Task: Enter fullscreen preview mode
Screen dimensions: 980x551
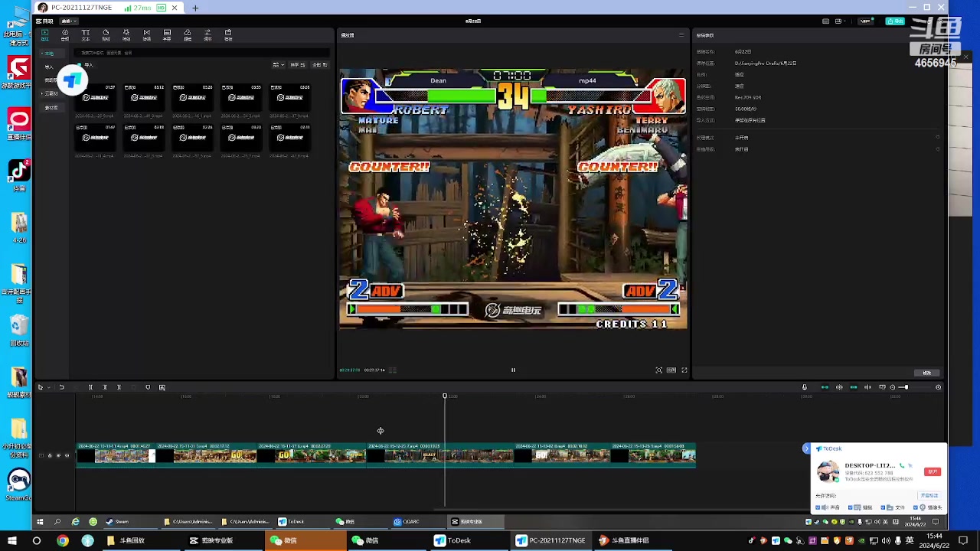Action: point(684,370)
